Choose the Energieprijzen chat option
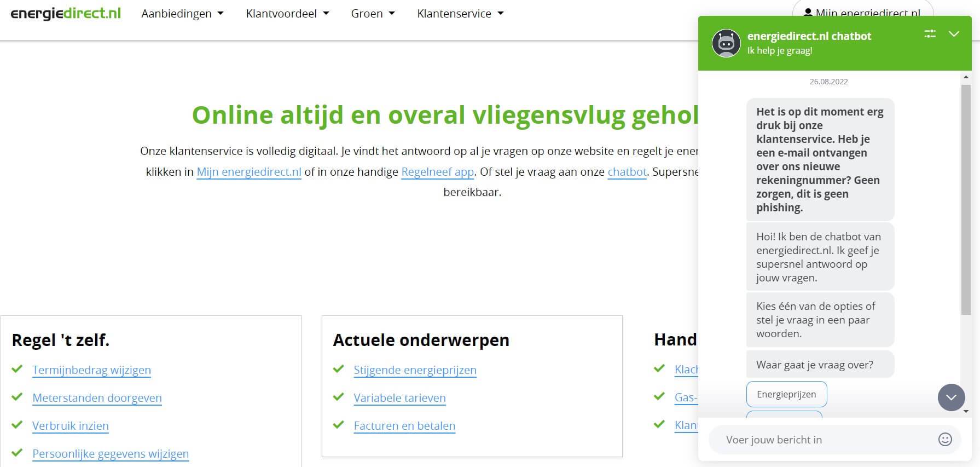This screenshot has height=467, width=980. 786,394
